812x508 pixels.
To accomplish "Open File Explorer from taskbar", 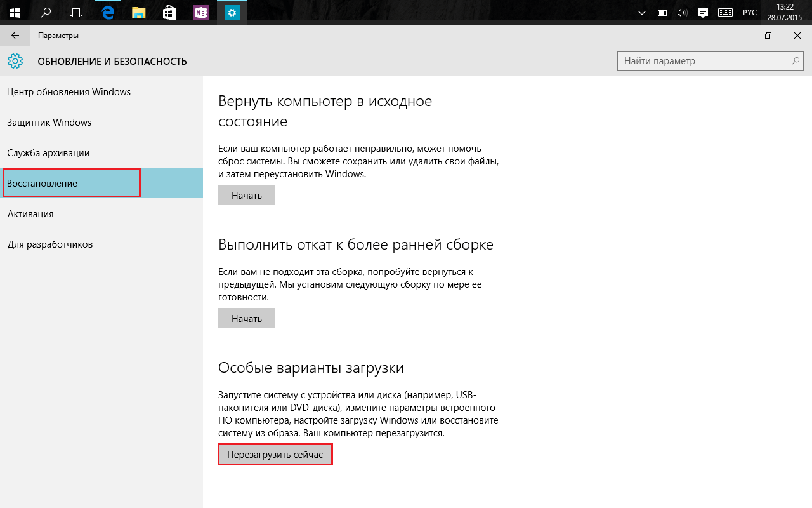I will (138, 12).
